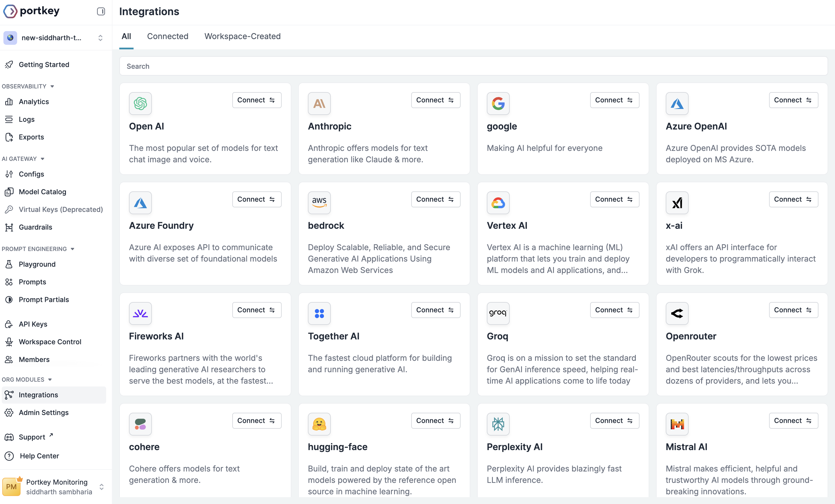Open the Exports section

click(31, 137)
